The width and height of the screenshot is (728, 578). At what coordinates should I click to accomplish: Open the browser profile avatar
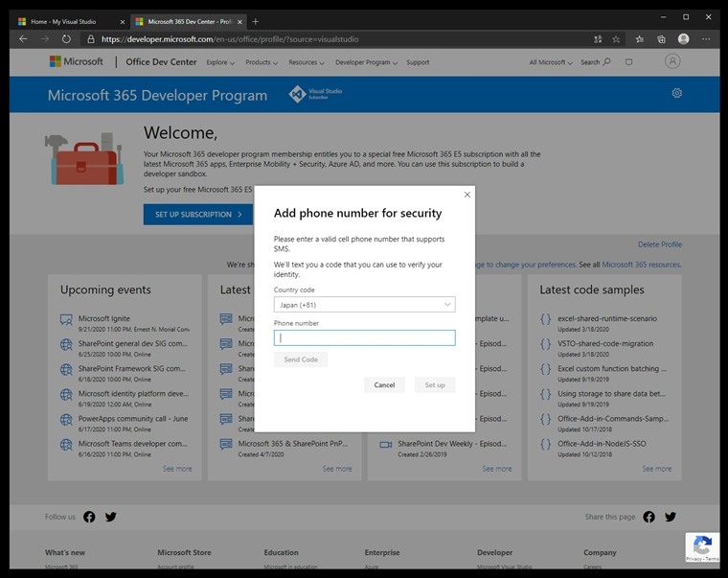click(683, 39)
